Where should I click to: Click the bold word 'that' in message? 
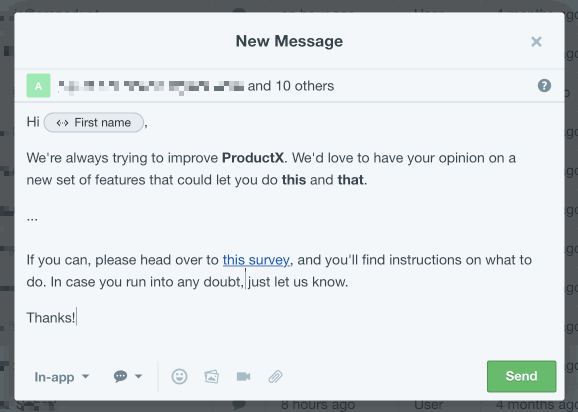351,180
